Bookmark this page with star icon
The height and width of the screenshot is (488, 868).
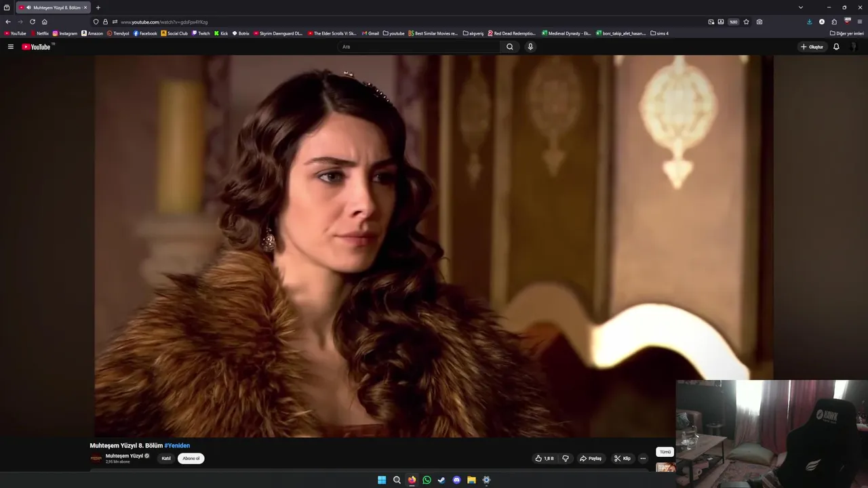tap(747, 22)
